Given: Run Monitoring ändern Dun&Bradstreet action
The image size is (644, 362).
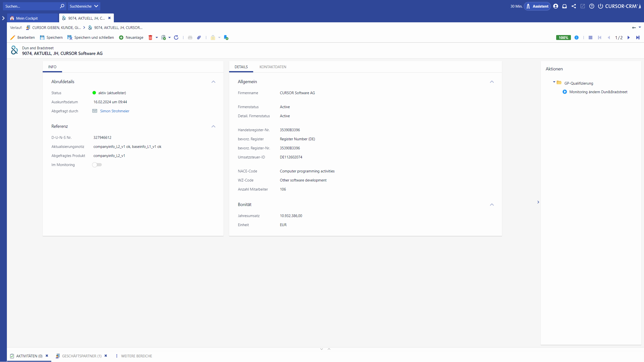Looking at the screenshot, I should [x=598, y=92].
